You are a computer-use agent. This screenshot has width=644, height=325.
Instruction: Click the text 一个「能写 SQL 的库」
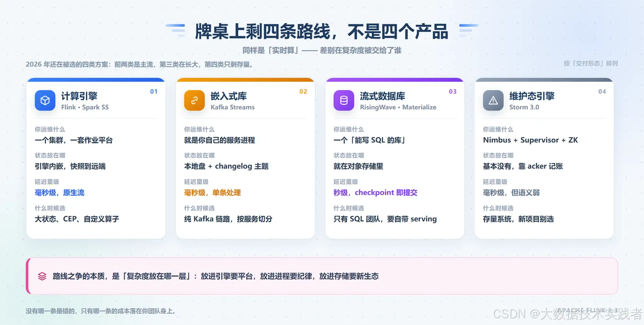(x=370, y=140)
